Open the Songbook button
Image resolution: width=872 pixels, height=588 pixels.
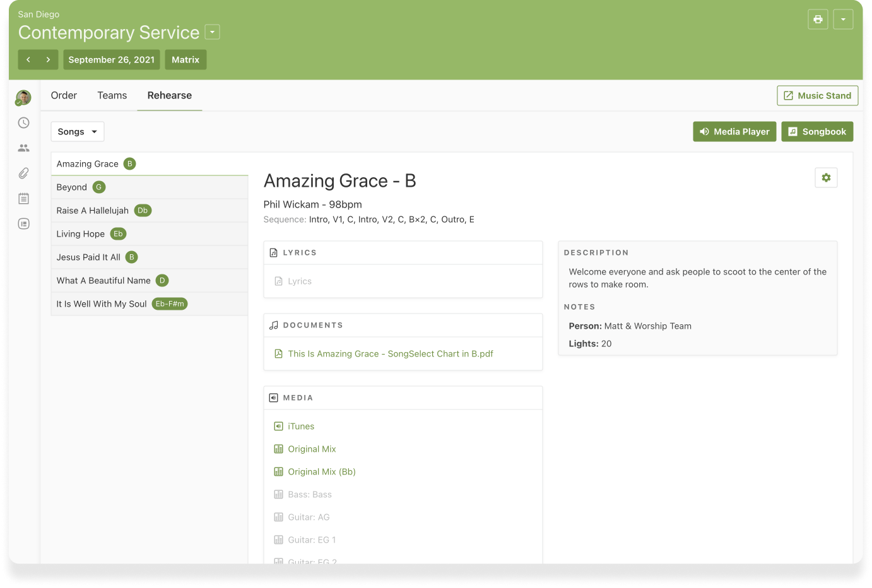(817, 132)
